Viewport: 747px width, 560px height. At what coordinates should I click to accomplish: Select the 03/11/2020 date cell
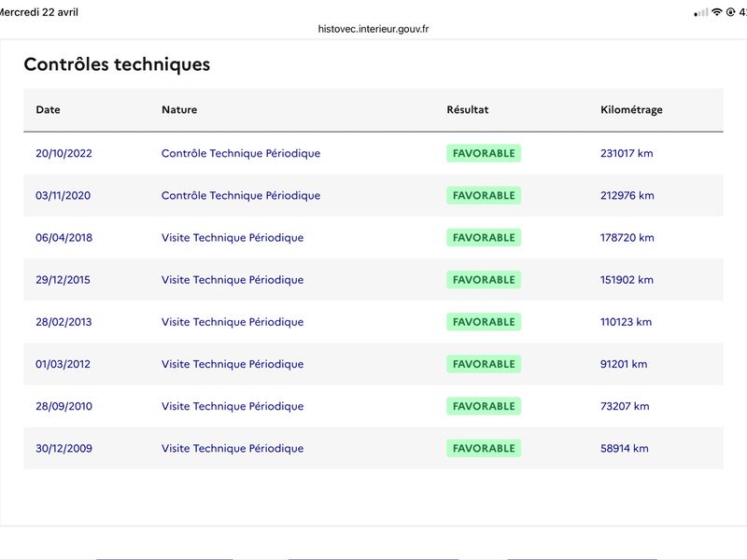(63, 195)
